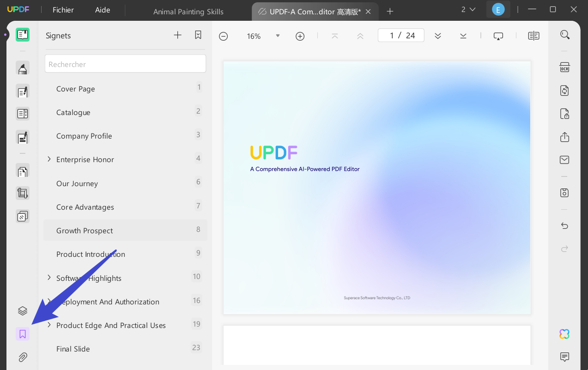Click the Undo arrow
The width and height of the screenshot is (588, 370).
tap(564, 226)
